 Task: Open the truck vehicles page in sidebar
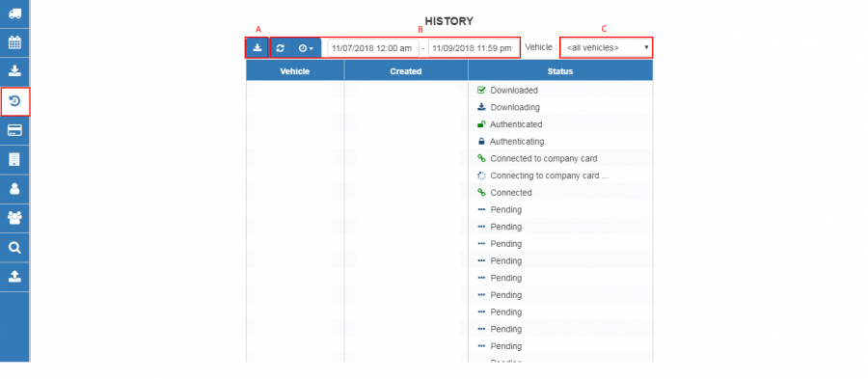coord(14,14)
